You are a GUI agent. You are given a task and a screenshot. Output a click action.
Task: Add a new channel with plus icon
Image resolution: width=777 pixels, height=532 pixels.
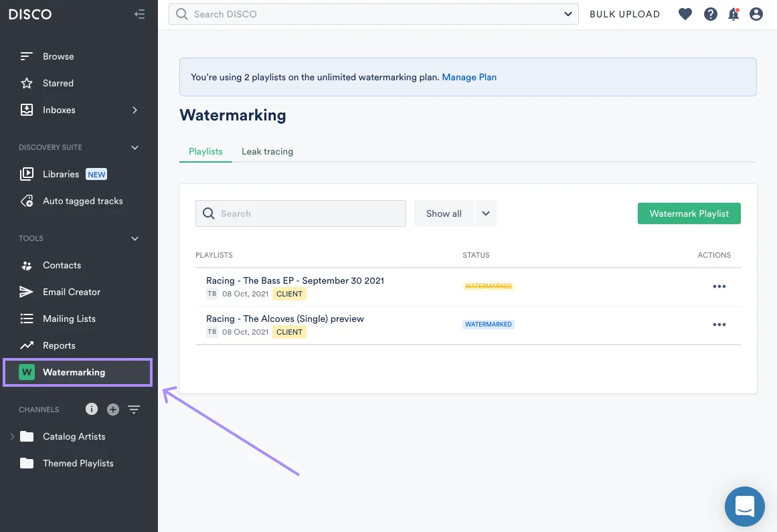point(113,410)
